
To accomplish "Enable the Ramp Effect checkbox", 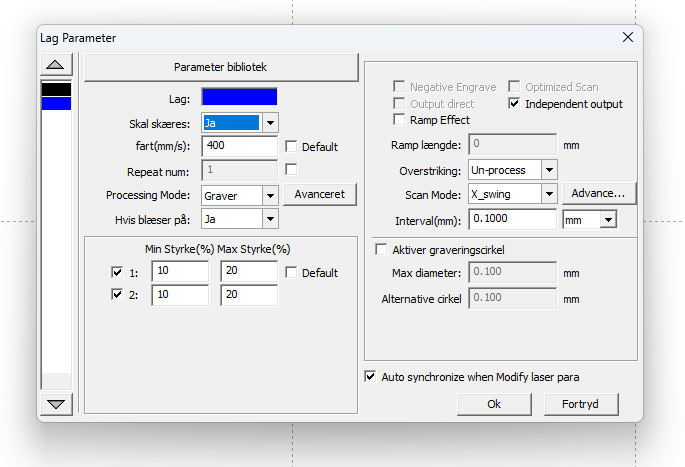I will coord(399,119).
